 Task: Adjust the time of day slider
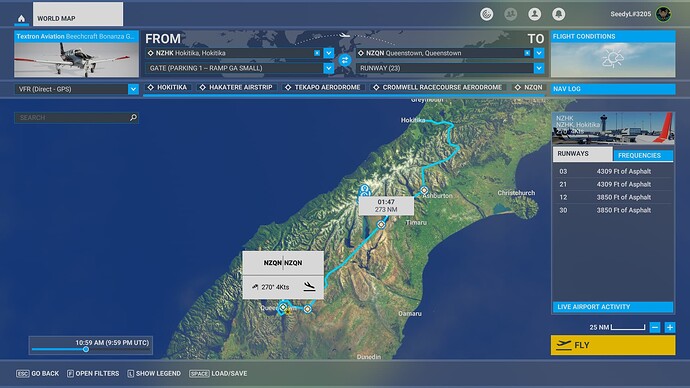[86, 349]
